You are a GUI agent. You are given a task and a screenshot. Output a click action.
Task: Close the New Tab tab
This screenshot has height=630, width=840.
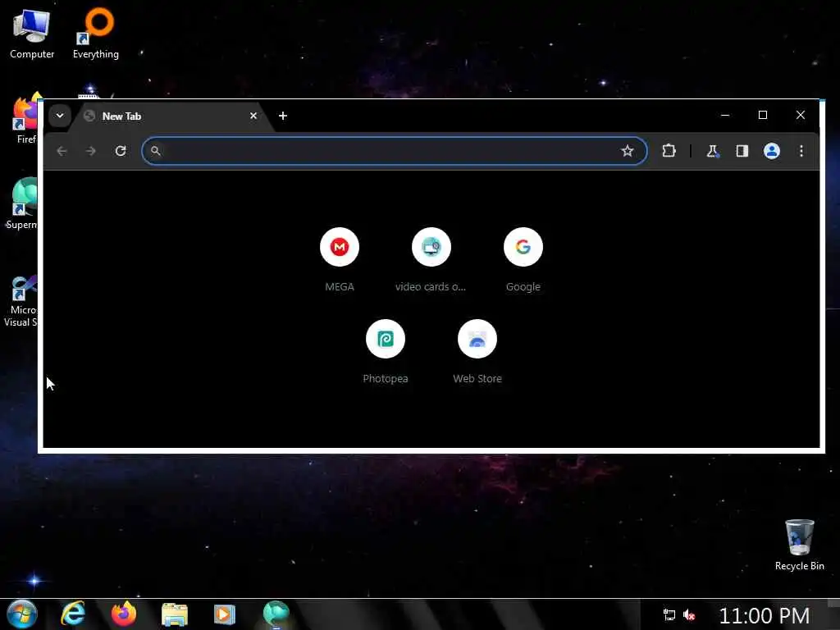pos(253,116)
